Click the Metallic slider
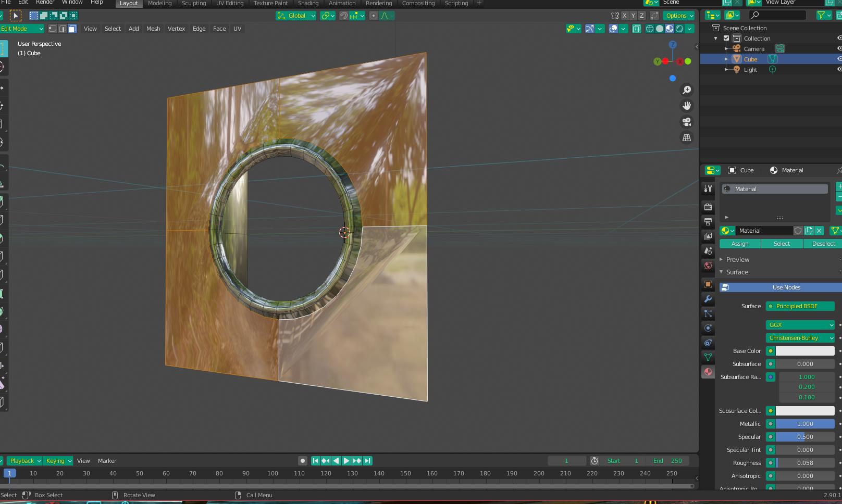This screenshot has width=842, height=504. (805, 424)
